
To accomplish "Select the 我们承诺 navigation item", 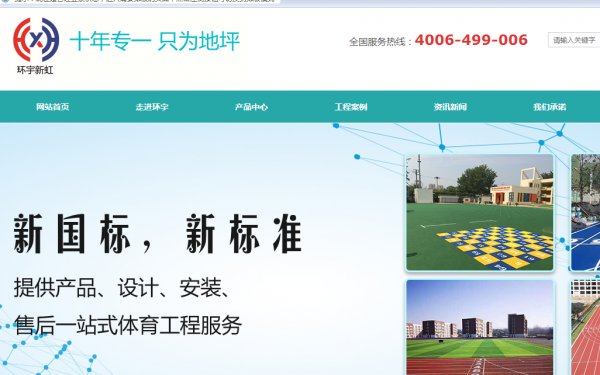I will pos(550,107).
